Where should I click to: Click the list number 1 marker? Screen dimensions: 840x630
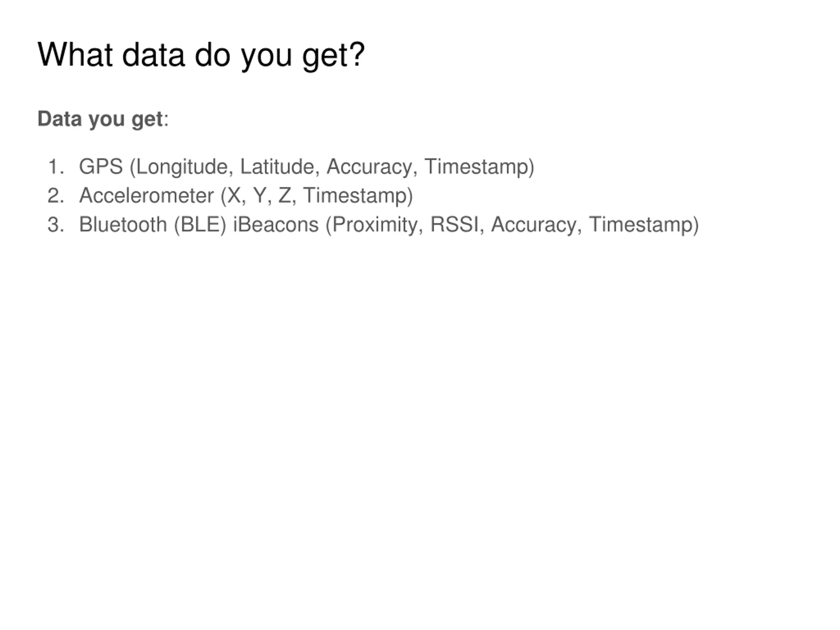click(x=56, y=167)
